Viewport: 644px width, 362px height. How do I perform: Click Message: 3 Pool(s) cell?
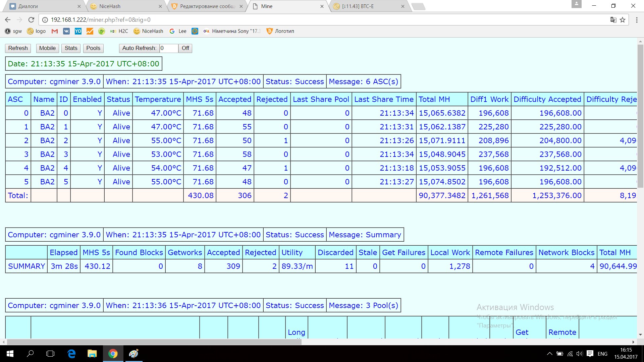coord(364,306)
